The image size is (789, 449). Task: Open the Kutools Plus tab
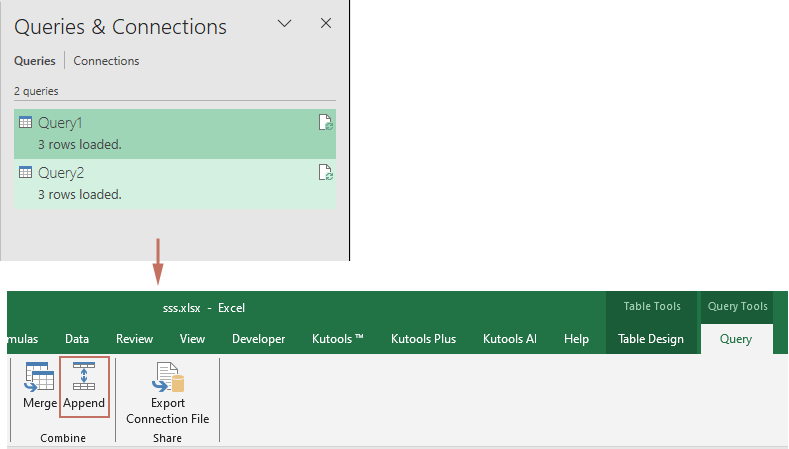(x=423, y=339)
